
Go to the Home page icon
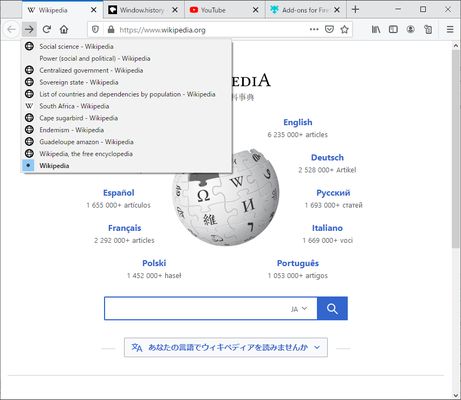tap(64, 30)
